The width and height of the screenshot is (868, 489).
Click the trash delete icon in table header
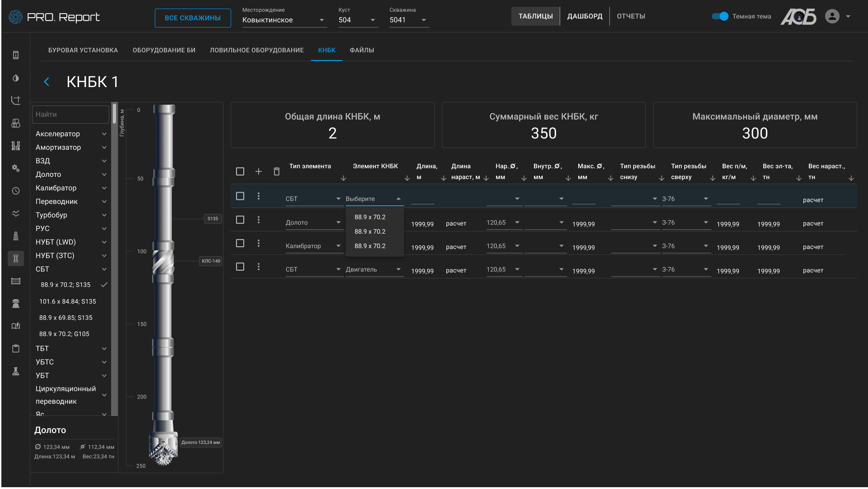click(x=277, y=171)
